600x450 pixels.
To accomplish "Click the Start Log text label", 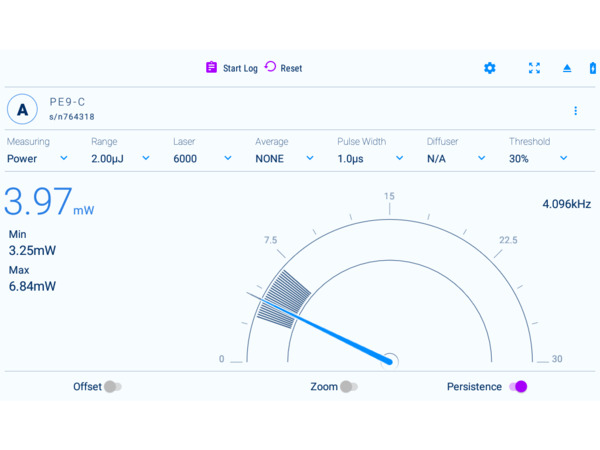I will [x=240, y=68].
